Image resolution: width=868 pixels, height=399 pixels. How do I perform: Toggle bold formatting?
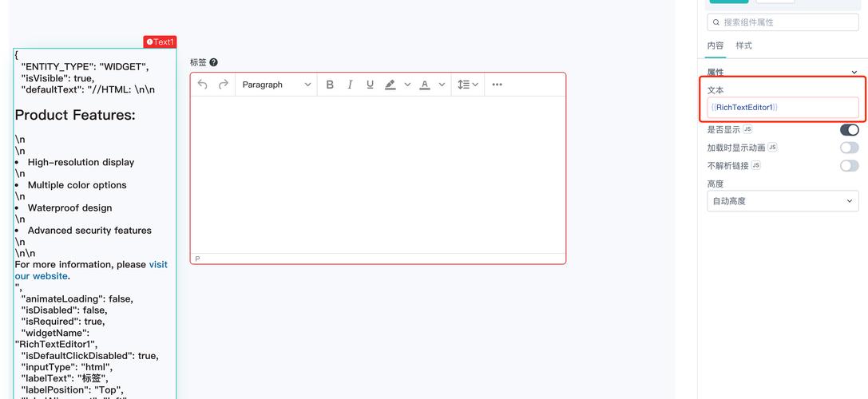[330, 85]
